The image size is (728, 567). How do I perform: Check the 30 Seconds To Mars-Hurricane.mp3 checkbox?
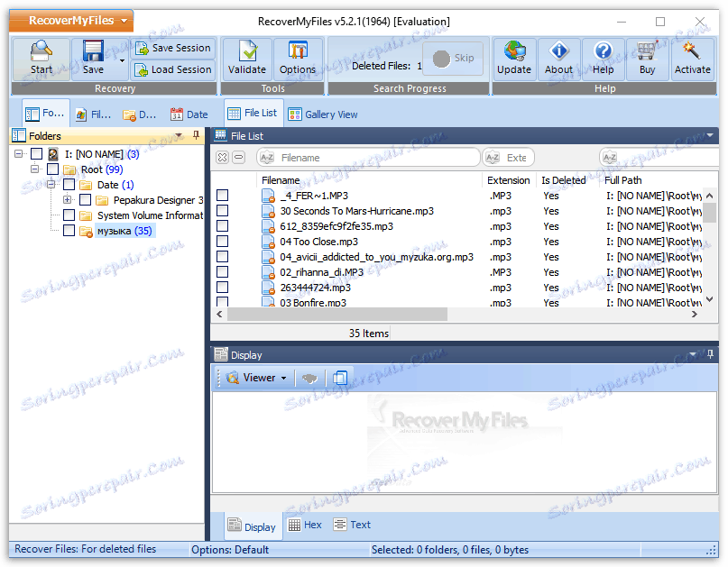click(223, 210)
